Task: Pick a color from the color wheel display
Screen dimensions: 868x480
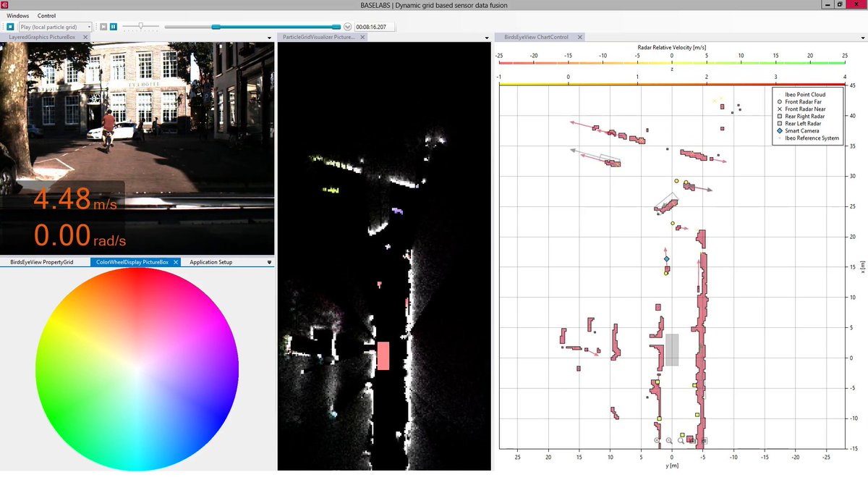Action: (x=137, y=370)
